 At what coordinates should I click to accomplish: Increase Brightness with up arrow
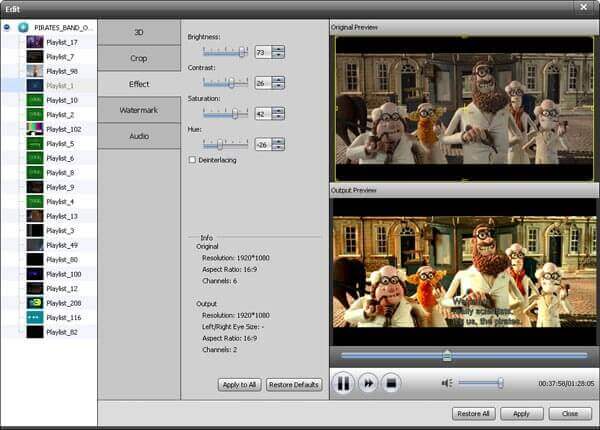[278, 49]
